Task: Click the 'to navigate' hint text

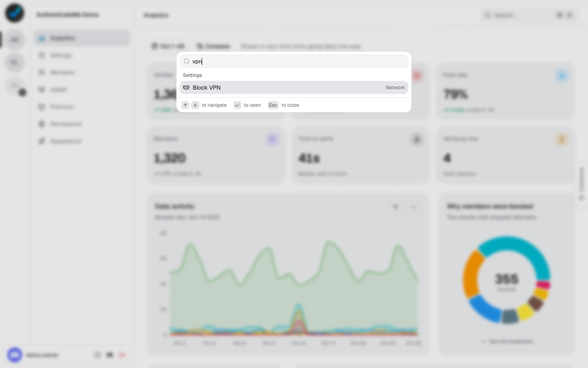Action: (x=214, y=105)
